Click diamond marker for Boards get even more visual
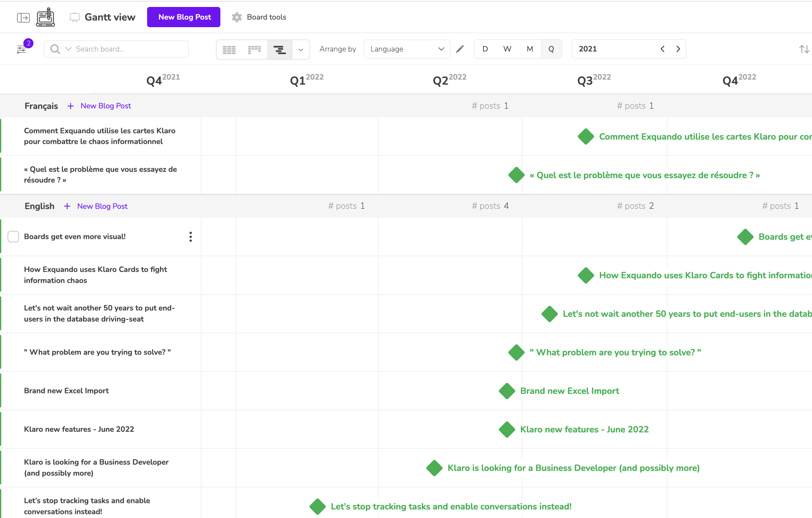Viewport: 812px width, 518px height. tap(746, 237)
